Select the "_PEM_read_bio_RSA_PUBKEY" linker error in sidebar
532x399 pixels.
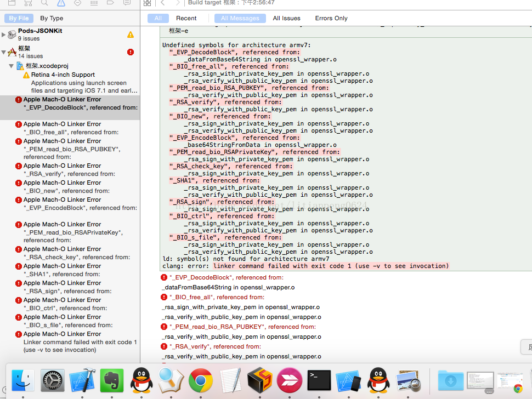pyautogui.click(x=70, y=149)
